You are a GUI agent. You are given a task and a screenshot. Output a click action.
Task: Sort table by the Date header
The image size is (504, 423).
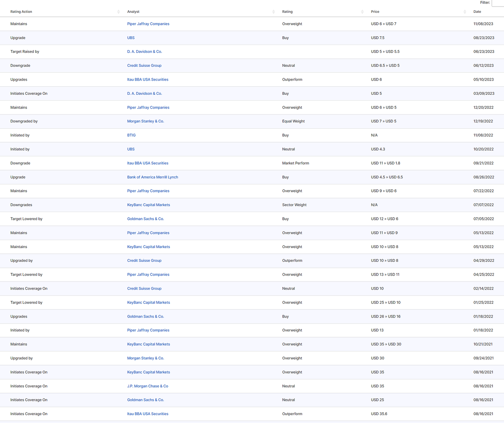pyautogui.click(x=477, y=12)
